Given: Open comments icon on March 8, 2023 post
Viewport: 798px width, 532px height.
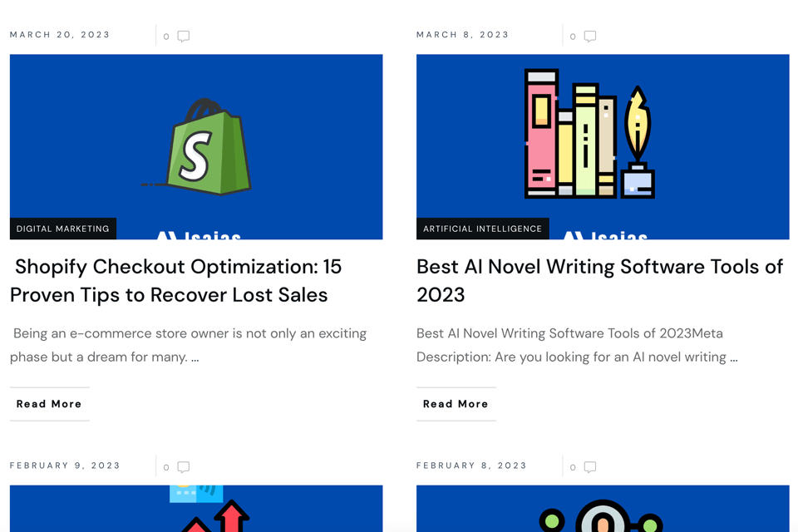Looking at the screenshot, I should click(590, 36).
